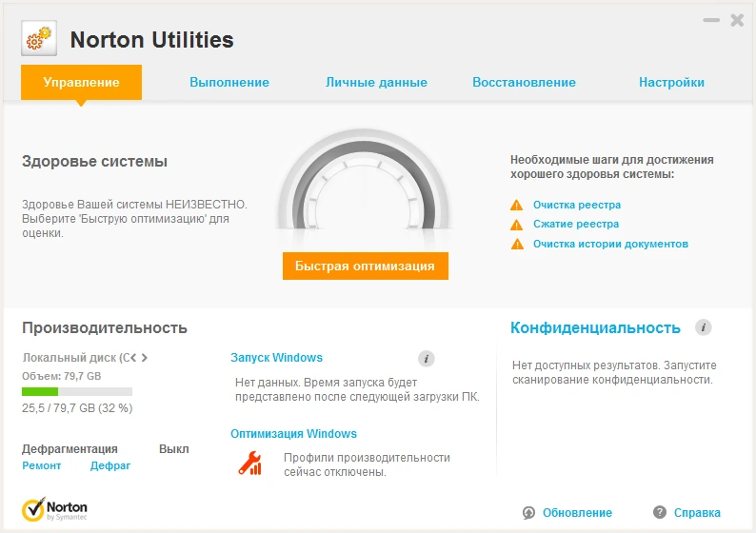Open the Очистка реестра link
The image size is (756, 533).
[577, 205]
